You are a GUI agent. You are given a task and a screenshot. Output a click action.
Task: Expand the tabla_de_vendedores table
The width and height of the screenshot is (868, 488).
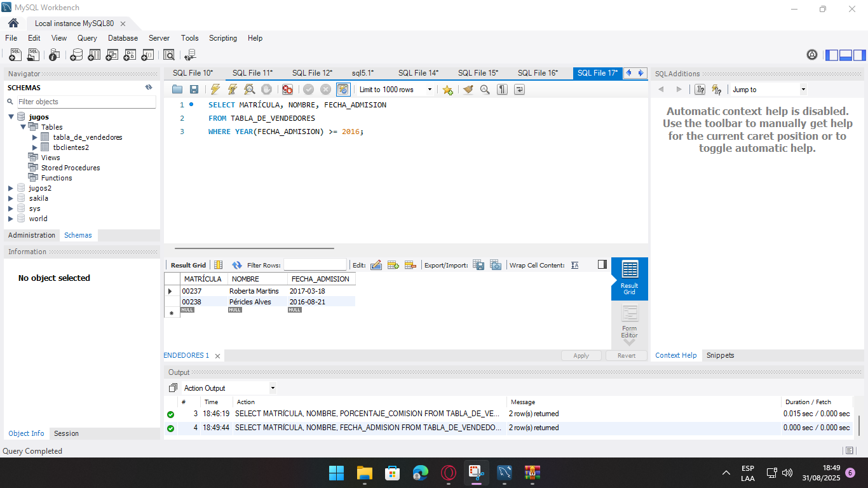tap(35, 137)
